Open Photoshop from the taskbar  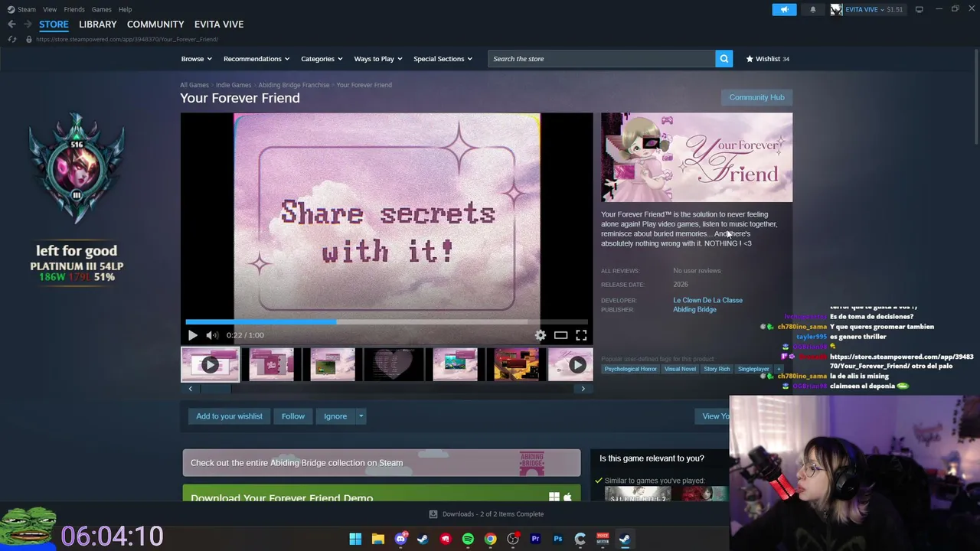tap(557, 539)
